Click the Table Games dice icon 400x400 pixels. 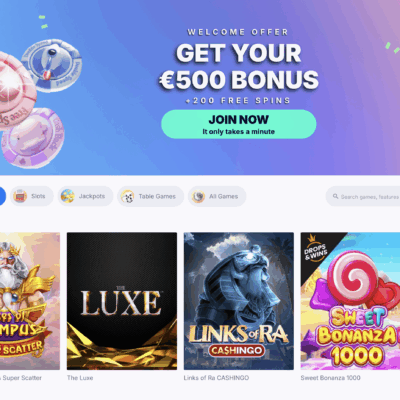tap(127, 196)
